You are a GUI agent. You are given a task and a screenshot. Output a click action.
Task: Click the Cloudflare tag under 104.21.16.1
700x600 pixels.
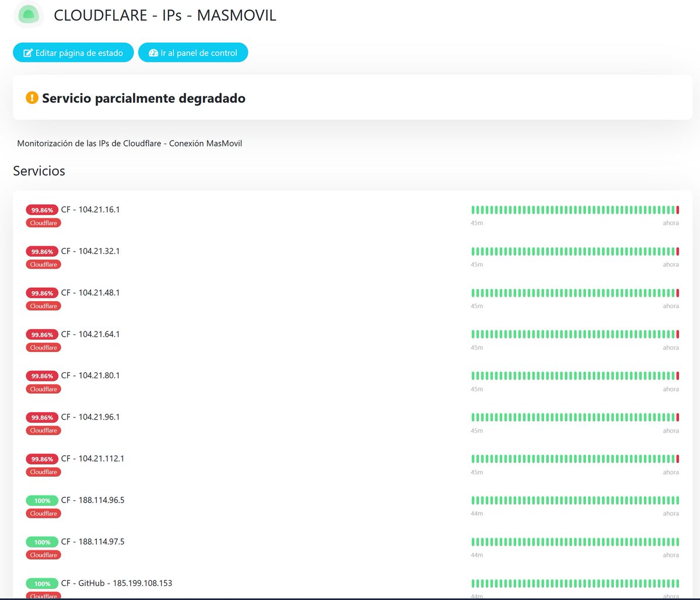pos(43,223)
